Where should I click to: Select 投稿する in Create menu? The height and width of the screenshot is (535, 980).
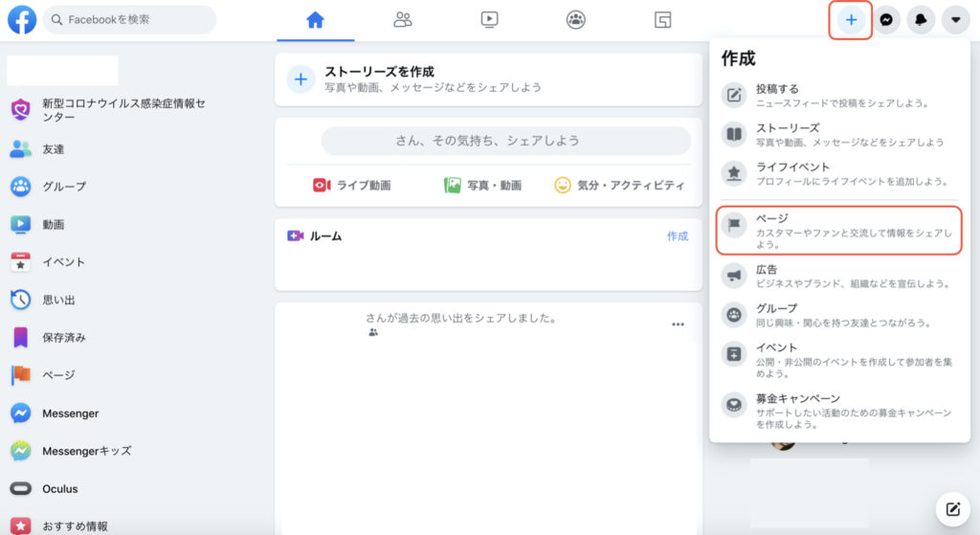(x=838, y=95)
